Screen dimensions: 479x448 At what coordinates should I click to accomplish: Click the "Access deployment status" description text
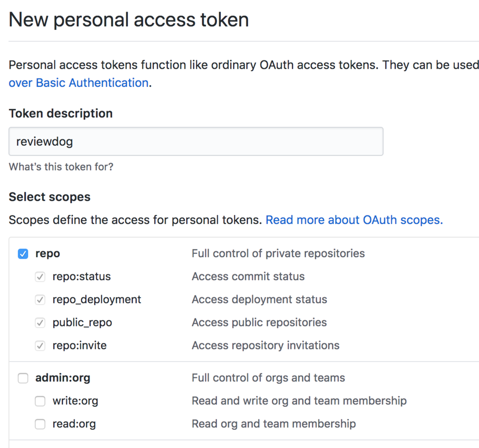click(x=259, y=299)
